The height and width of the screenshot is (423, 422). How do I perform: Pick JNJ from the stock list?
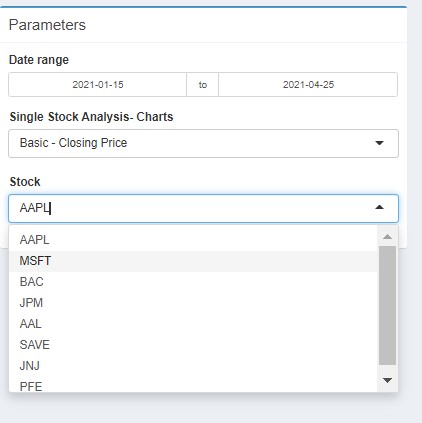[x=193, y=366]
